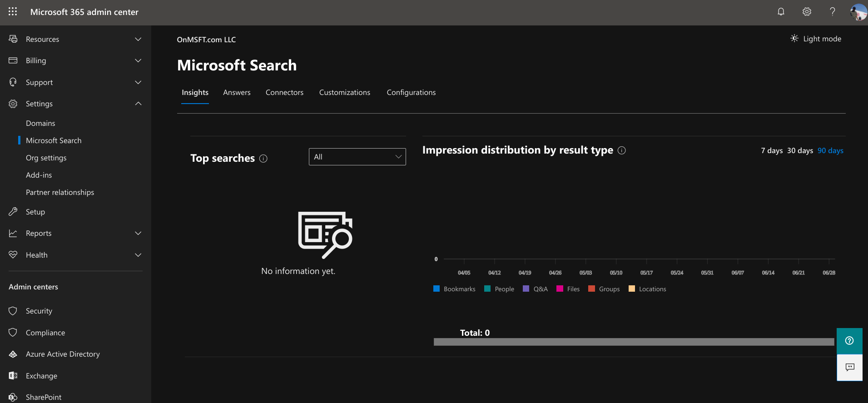868x403 pixels.
Task: Select the 7 days time range
Action: (x=772, y=151)
